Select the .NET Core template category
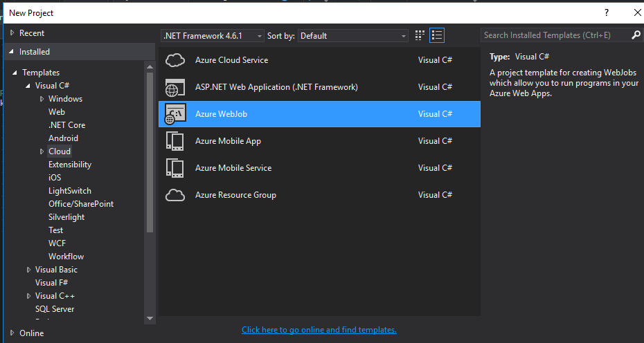The width and height of the screenshot is (644, 343). (67, 125)
